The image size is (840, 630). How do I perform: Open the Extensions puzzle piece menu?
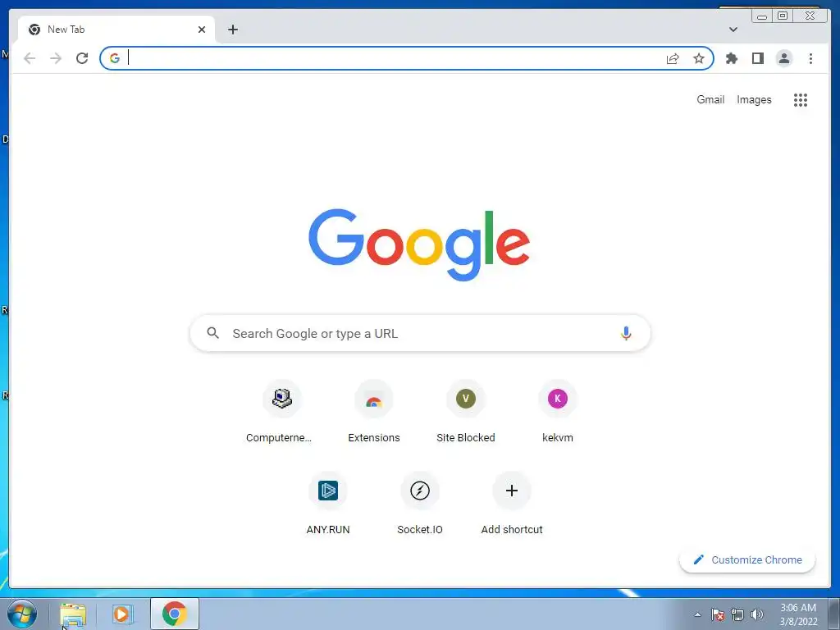click(x=731, y=58)
